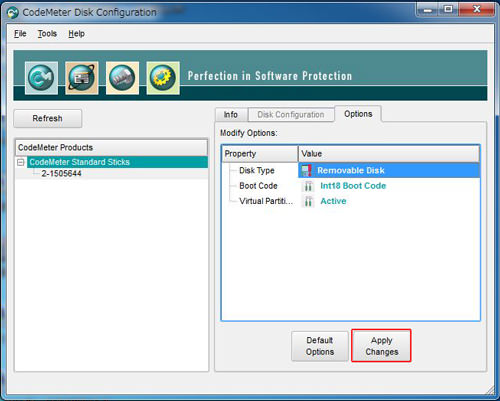The width and height of the screenshot is (500, 401).
Task: Open the Tools menu
Action: tap(47, 34)
